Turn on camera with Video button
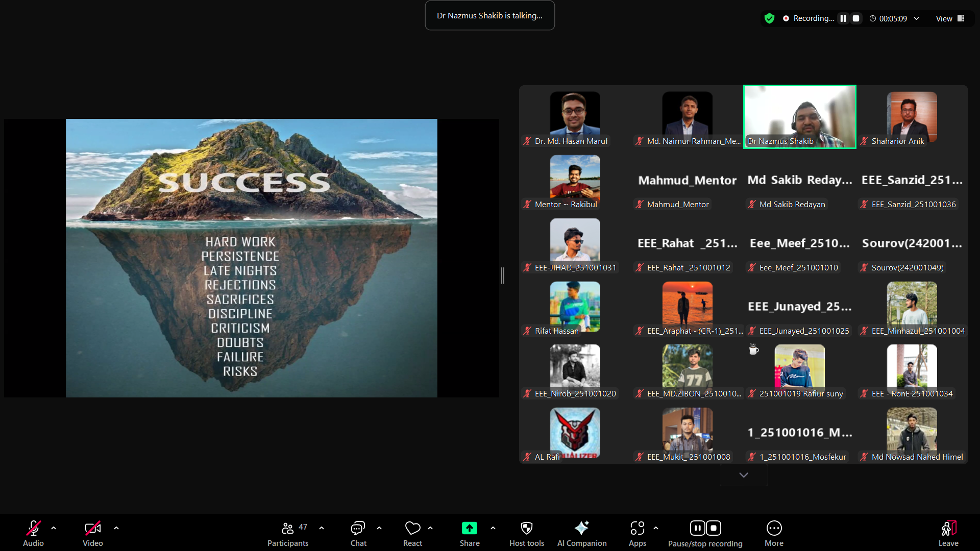This screenshot has width=980, height=551. pos(92,528)
